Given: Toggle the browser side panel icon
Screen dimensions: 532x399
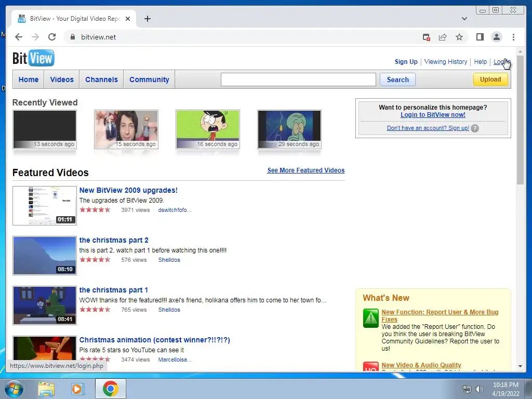Looking at the screenshot, I should point(480,37).
